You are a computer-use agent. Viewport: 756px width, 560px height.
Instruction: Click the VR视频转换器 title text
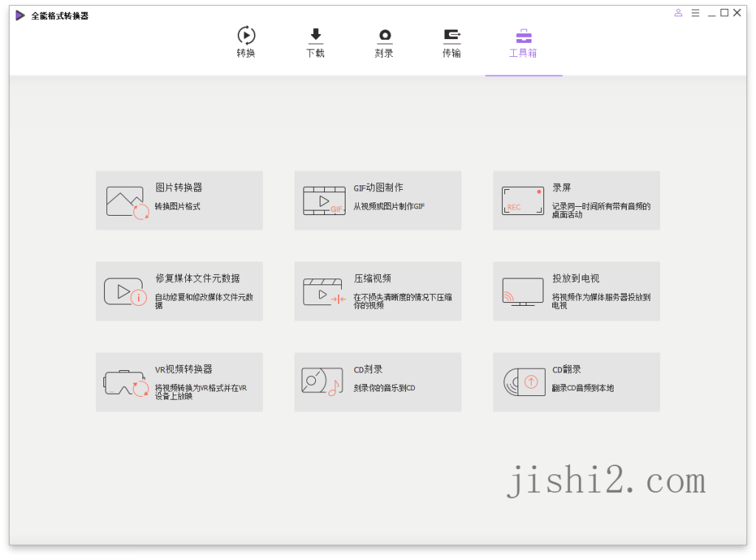[x=184, y=369]
